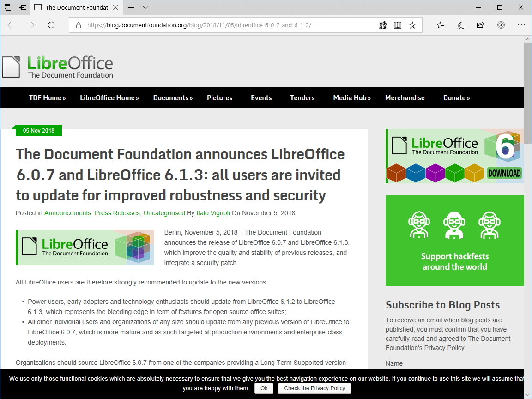Click Subscribe to Blog Posts heading
532x399 pixels.
coord(443,305)
